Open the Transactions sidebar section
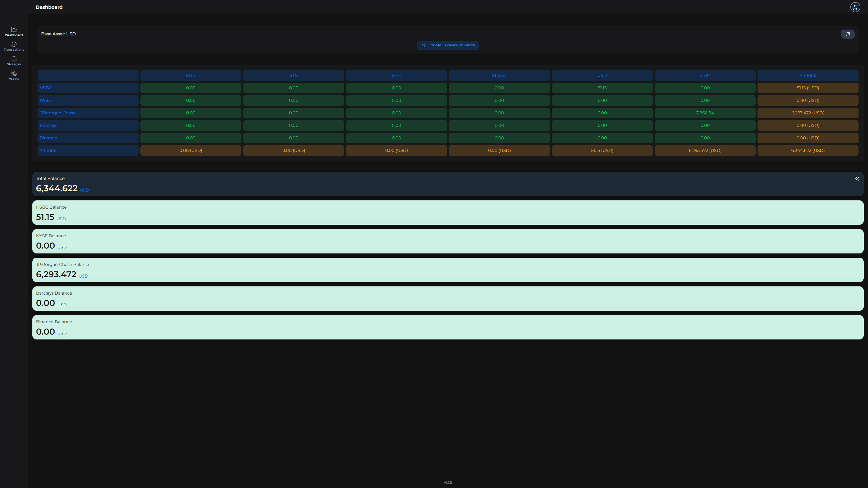The height and width of the screenshot is (488, 868). (14, 46)
